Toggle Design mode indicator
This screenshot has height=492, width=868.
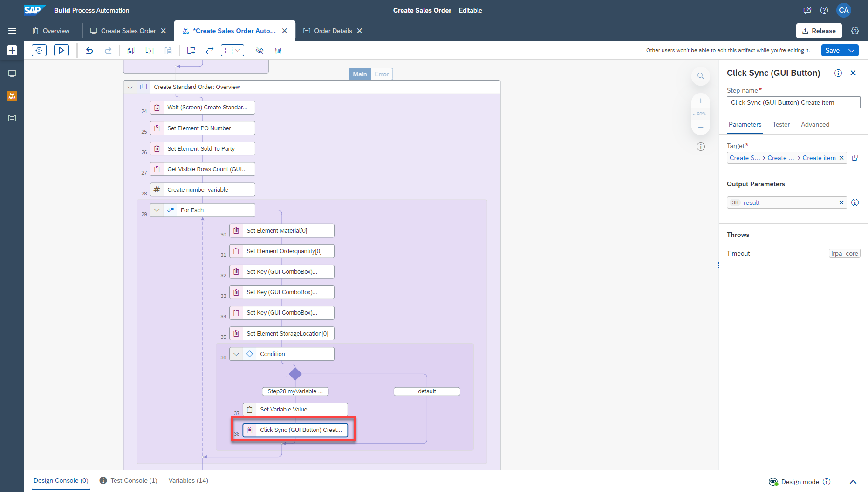coord(794,482)
